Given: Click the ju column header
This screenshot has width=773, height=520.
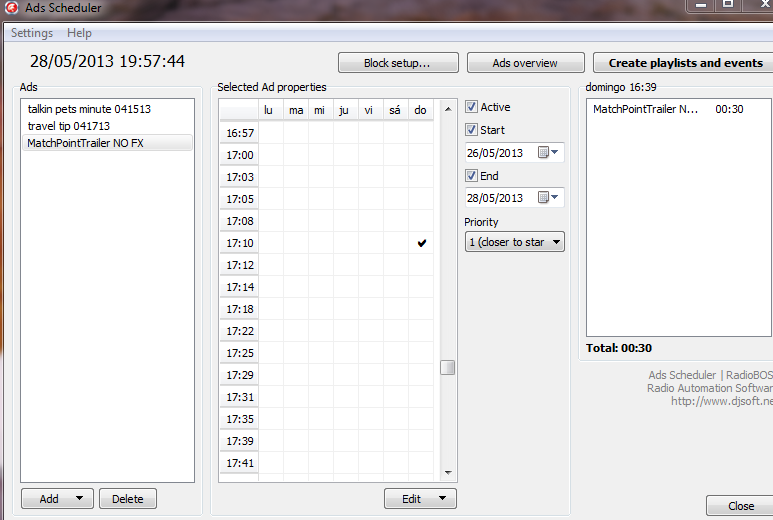Looking at the screenshot, I should (346, 110).
